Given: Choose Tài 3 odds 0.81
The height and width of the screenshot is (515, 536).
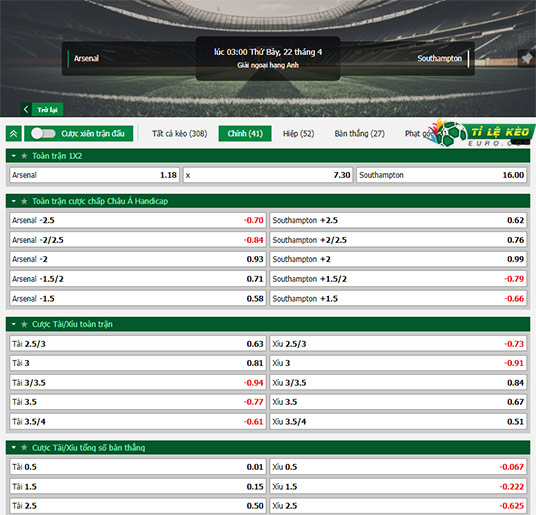Looking at the screenshot, I should point(138,363).
